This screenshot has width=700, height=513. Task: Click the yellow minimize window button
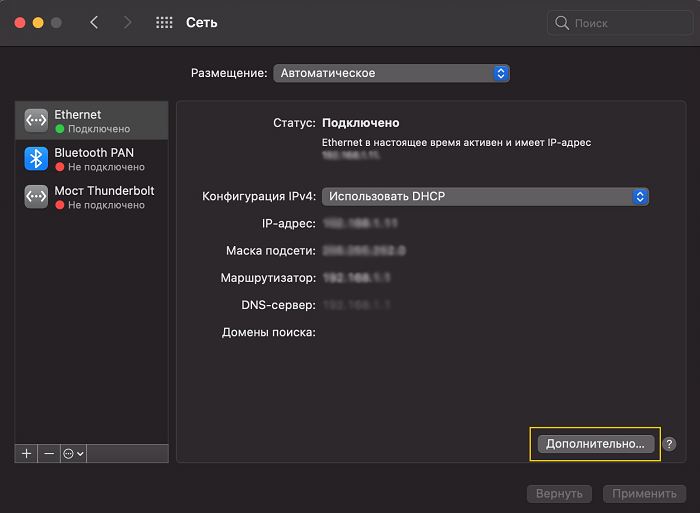[x=38, y=22]
